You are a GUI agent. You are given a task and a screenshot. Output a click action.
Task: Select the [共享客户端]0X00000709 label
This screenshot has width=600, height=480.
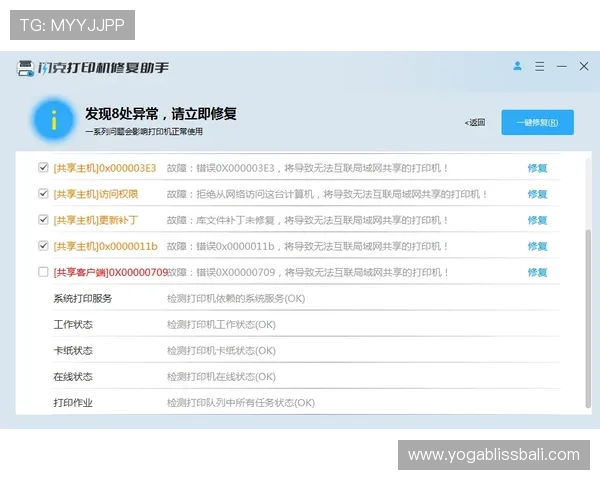point(111,272)
